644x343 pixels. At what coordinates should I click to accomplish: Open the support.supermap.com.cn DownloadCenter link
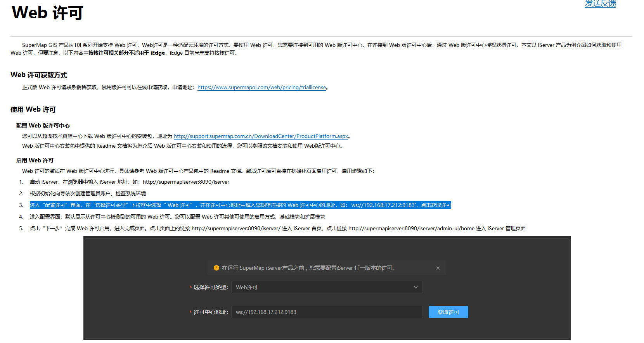click(x=261, y=136)
